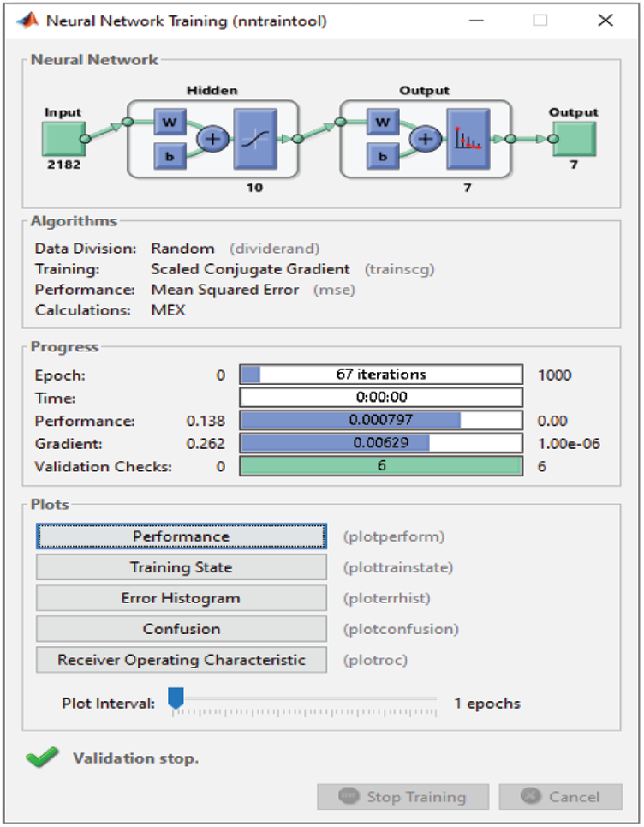Show the Error Histogram plot
The width and height of the screenshot is (644, 827).
pyautogui.click(x=181, y=598)
